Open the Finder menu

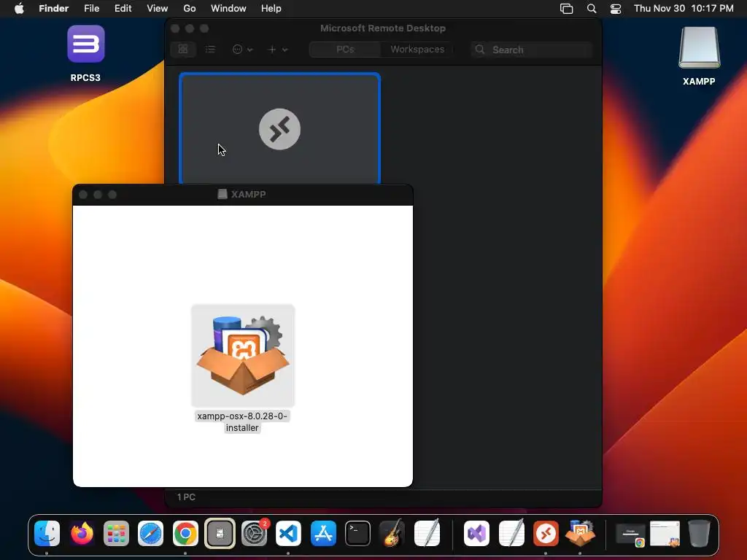pos(54,9)
